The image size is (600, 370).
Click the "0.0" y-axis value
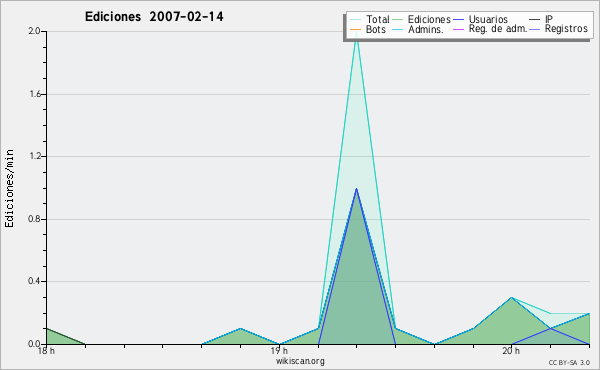coord(34,344)
